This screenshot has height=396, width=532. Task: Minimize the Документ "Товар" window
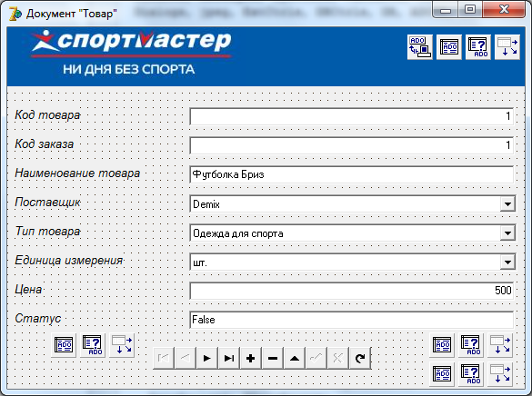[445, 10]
